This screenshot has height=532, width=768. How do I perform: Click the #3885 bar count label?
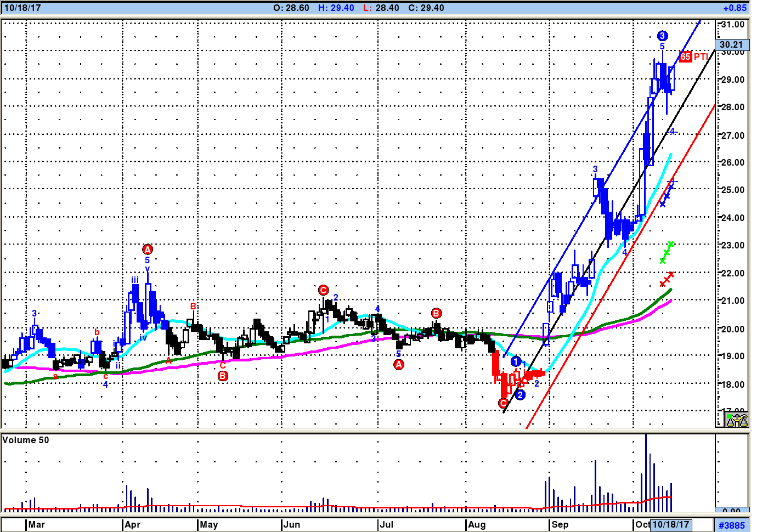(732, 525)
